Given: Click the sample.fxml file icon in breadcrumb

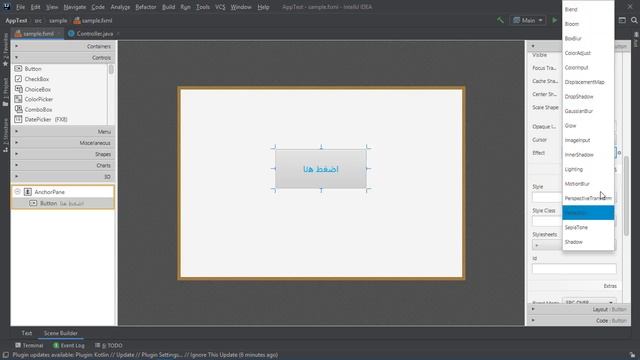Looking at the screenshot, I should point(77,20).
